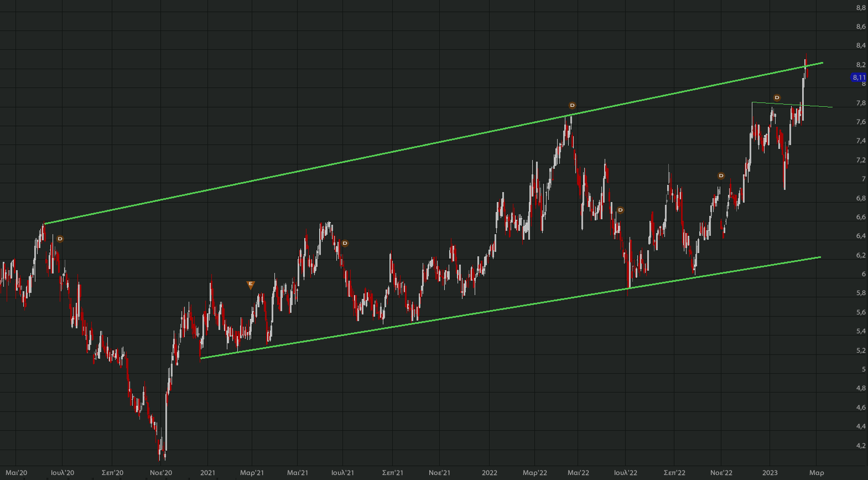Click the Ιουλ'20 date label
This screenshot has height=480, width=868.
pos(63,473)
